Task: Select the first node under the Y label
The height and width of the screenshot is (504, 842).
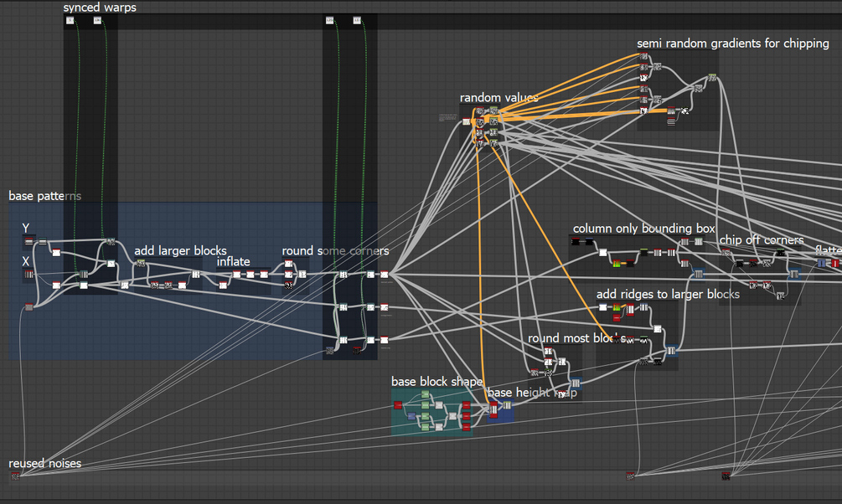Action: point(29,242)
